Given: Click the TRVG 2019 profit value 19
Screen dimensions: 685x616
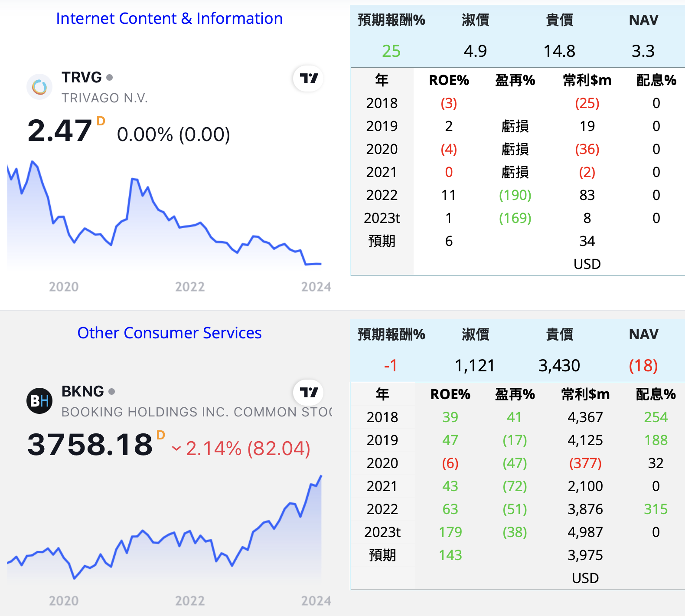Looking at the screenshot, I should tap(587, 126).
